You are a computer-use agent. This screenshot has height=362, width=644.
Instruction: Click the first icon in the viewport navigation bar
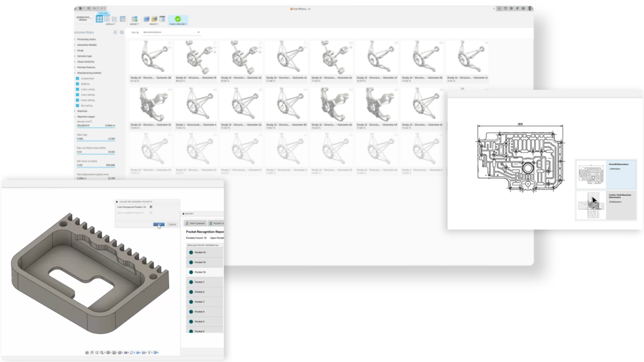click(x=88, y=353)
